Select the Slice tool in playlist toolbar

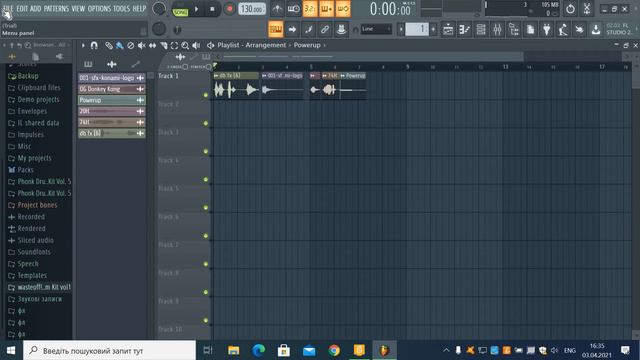163,45
